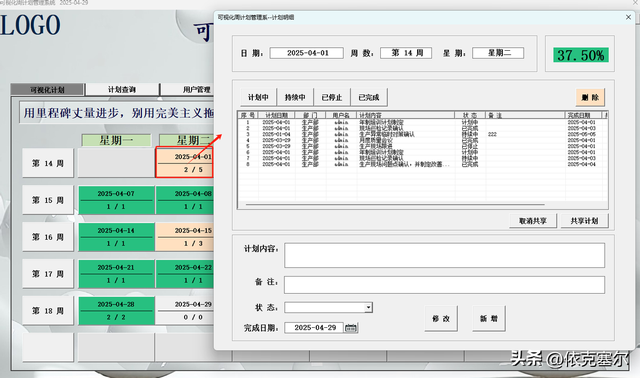This screenshot has width=640, height=378.
Task: Select list row with 序号 6
Action: (422, 152)
